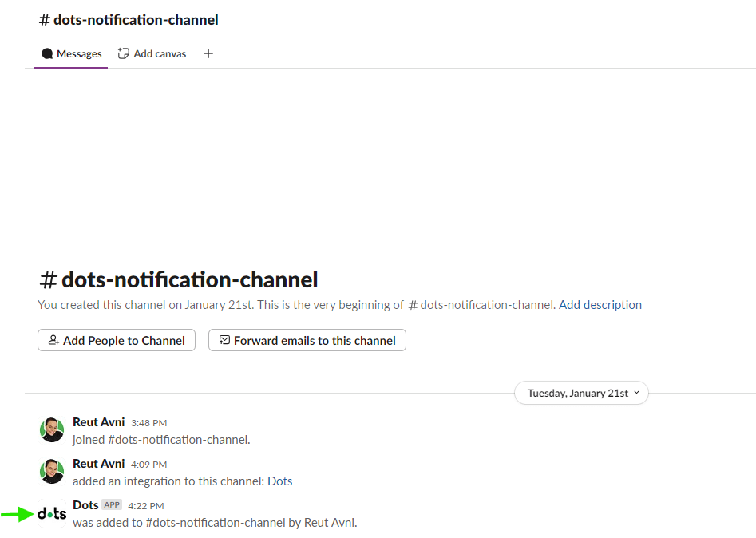Click the add-person icon in Add People button
This screenshot has width=756, height=538.
(54, 340)
